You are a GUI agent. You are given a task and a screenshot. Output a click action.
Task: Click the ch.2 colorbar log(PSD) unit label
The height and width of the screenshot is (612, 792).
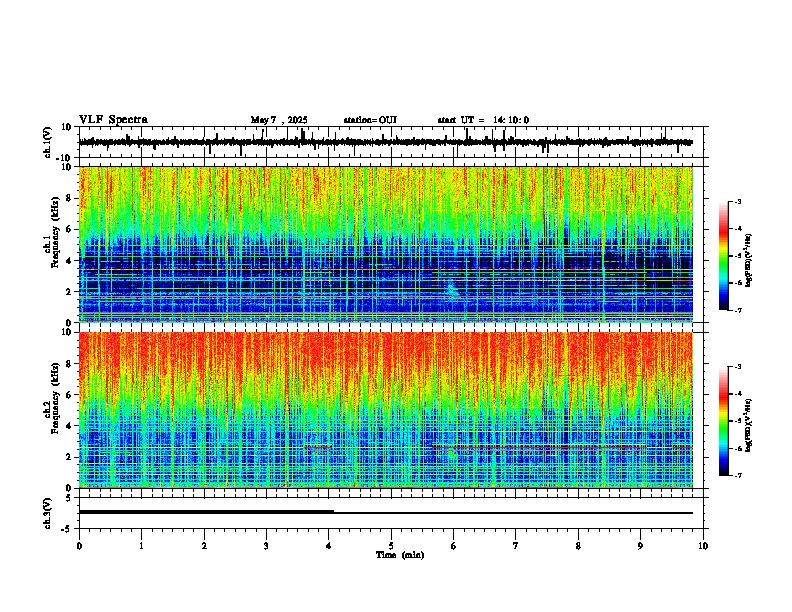(748, 426)
